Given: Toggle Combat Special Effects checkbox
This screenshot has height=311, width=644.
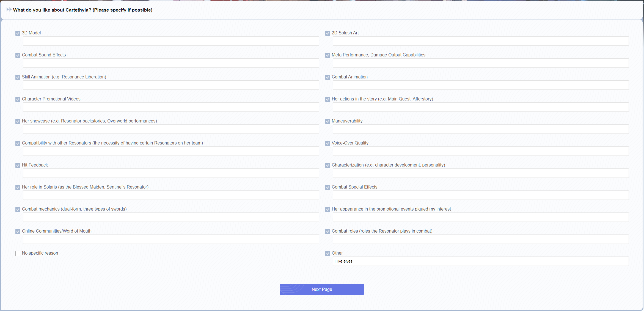Looking at the screenshot, I should (x=327, y=187).
